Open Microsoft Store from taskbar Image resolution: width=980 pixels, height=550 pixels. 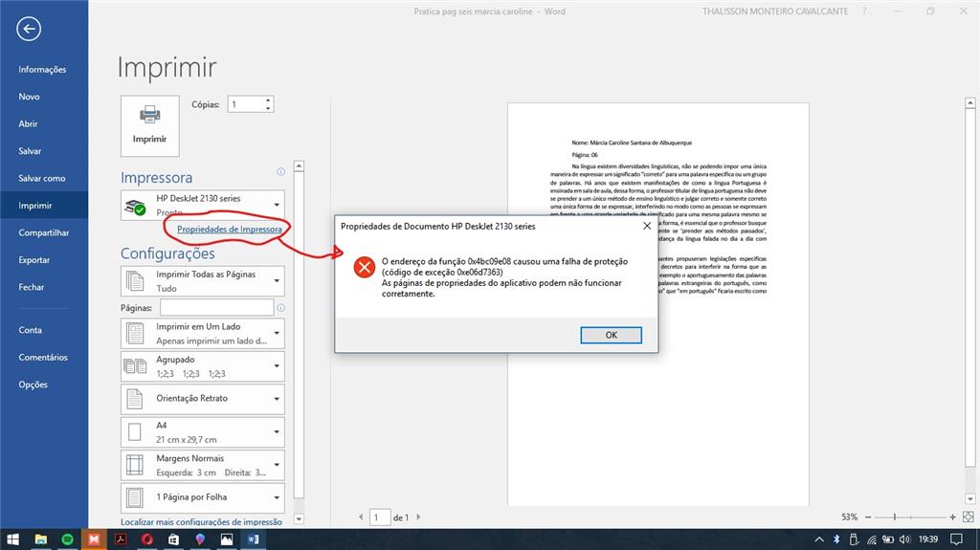coord(174,539)
